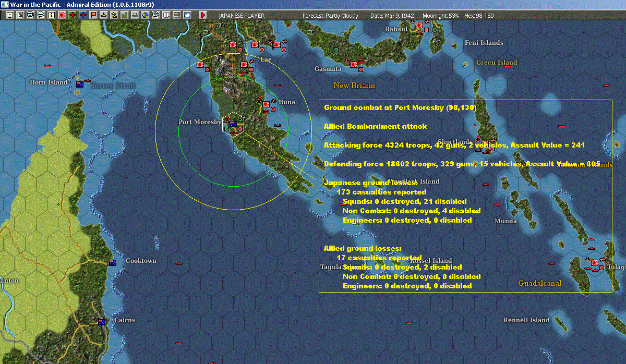The image size is (626, 364).
Task: Click the 'Forecast: Partly Cloudy' status text
Action: pos(331,16)
